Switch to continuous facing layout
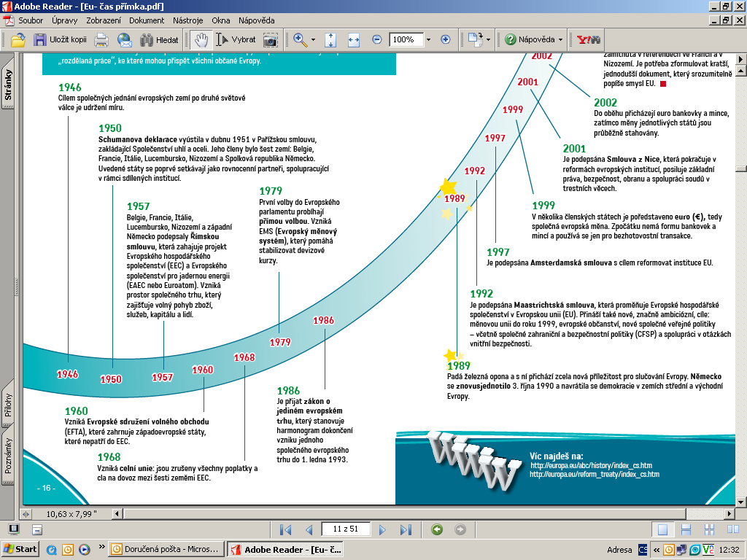 click(x=709, y=529)
